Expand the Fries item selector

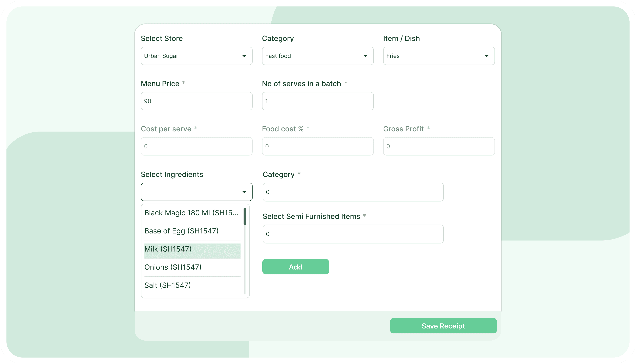coord(439,56)
